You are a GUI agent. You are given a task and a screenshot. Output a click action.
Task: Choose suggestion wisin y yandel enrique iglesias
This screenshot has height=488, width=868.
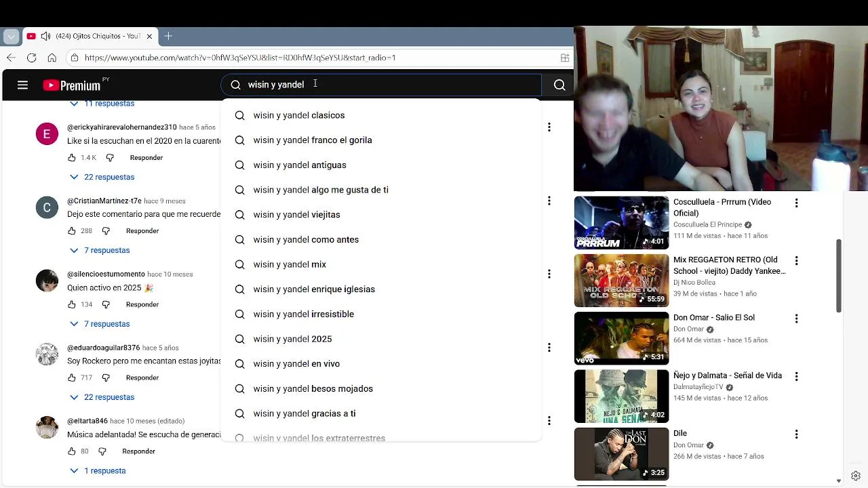381,289
